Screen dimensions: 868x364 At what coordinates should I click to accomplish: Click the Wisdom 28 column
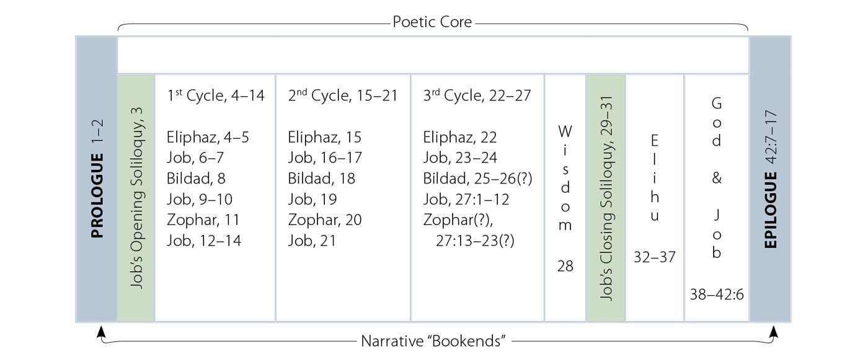pos(565,198)
